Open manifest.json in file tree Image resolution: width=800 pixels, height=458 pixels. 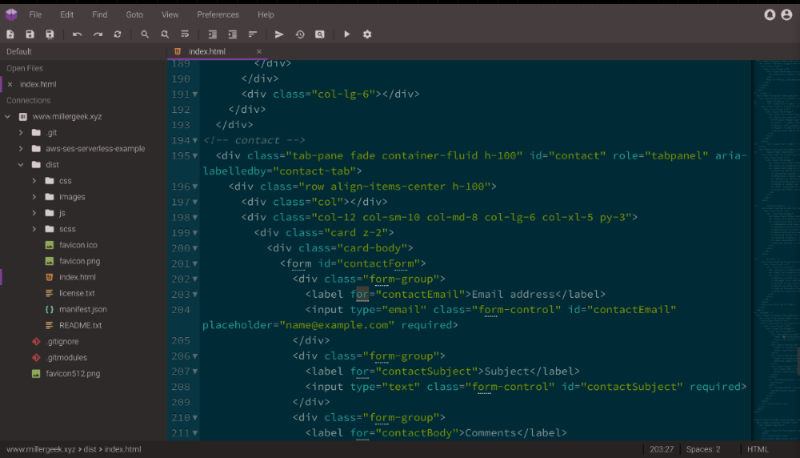83,309
